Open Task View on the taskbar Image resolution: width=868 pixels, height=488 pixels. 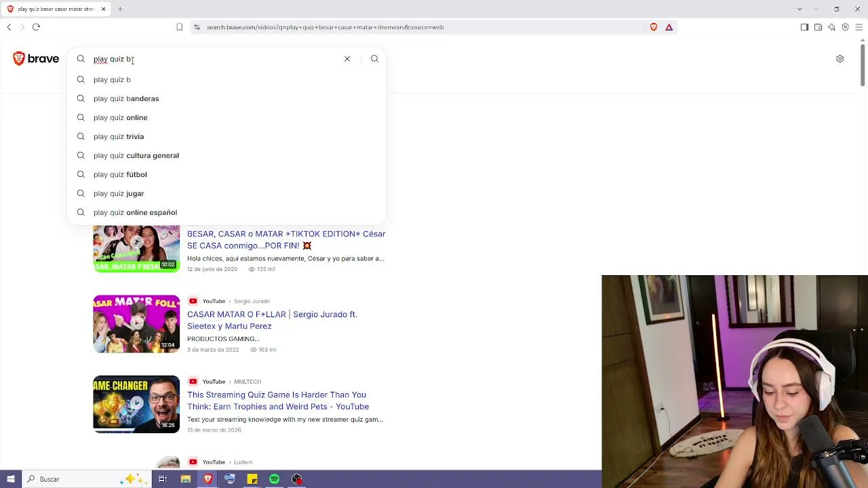tap(163, 479)
